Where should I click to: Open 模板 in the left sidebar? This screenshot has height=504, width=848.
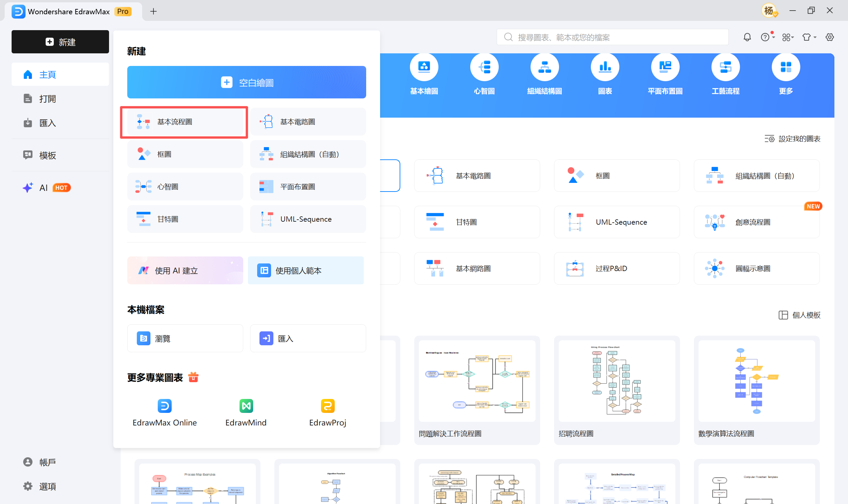click(x=47, y=155)
